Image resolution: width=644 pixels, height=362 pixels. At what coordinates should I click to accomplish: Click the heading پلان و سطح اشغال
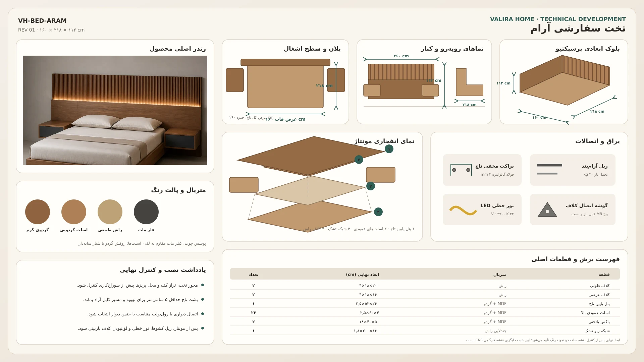[x=312, y=49]
